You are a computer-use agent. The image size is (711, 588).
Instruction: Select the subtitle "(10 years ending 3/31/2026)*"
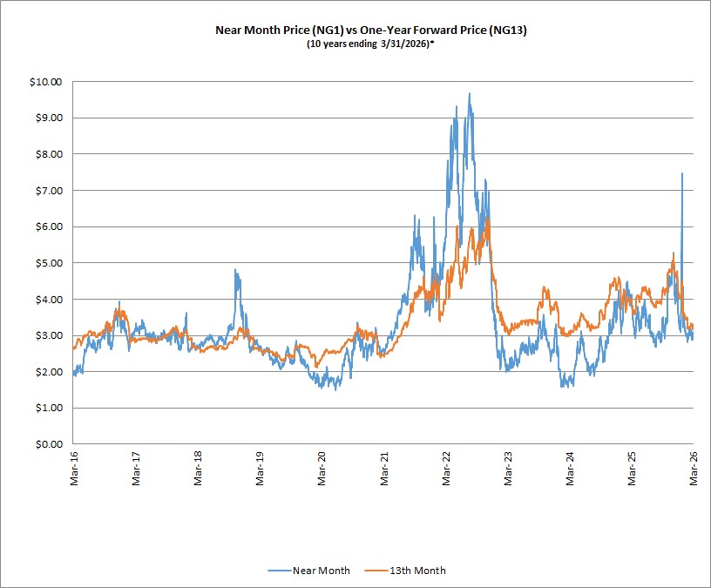[371, 44]
